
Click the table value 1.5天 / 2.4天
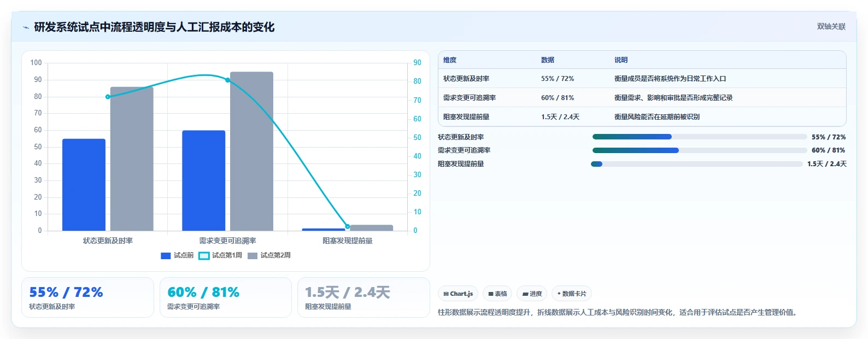coord(560,117)
